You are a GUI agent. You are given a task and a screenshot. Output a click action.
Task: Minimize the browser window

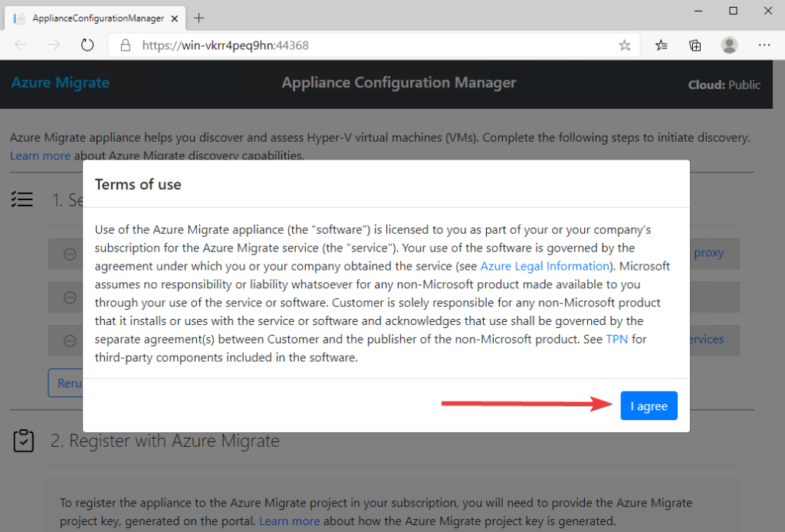[698, 11]
